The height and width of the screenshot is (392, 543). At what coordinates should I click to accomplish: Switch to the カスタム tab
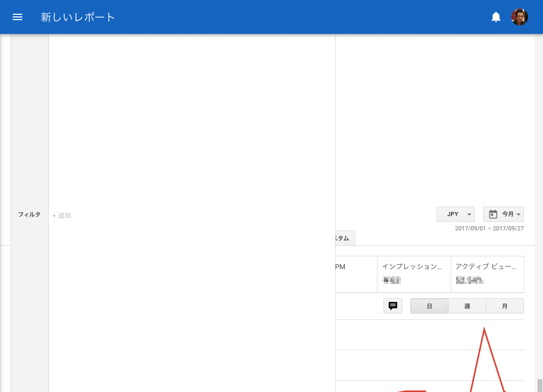pyautogui.click(x=345, y=238)
